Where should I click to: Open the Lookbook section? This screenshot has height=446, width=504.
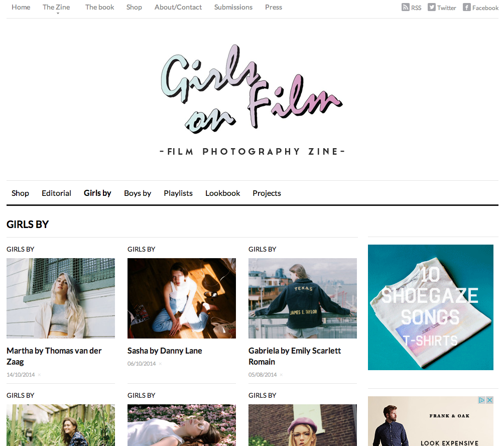point(223,193)
